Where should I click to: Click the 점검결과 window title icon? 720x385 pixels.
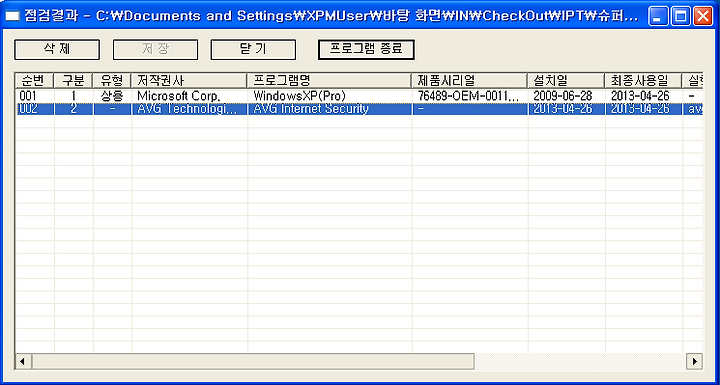(12, 17)
